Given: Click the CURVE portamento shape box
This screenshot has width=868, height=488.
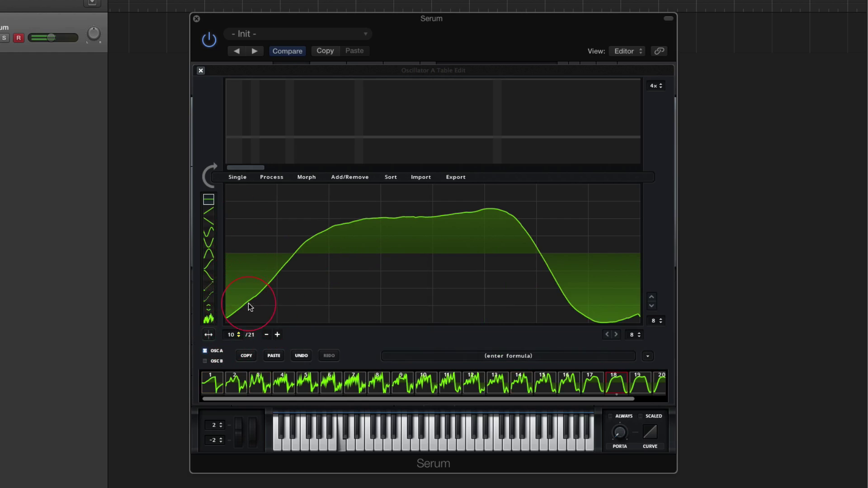Looking at the screenshot, I should [650, 432].
